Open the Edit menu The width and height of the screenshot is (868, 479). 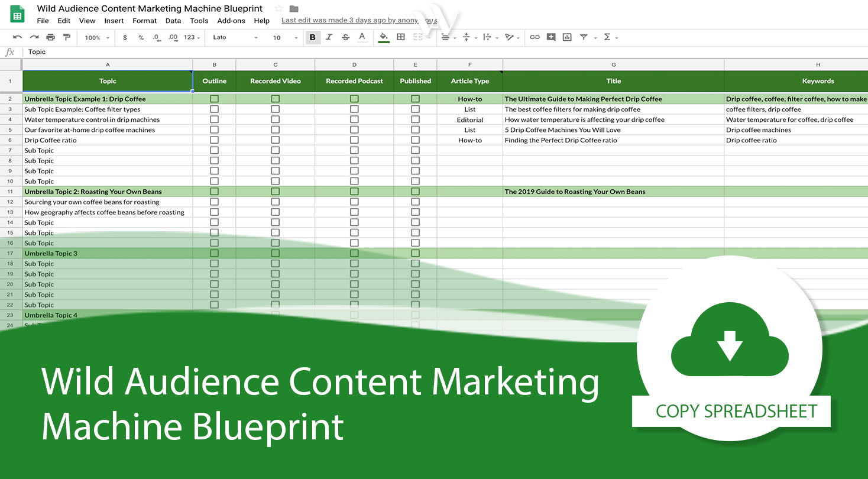click(64, 21)
